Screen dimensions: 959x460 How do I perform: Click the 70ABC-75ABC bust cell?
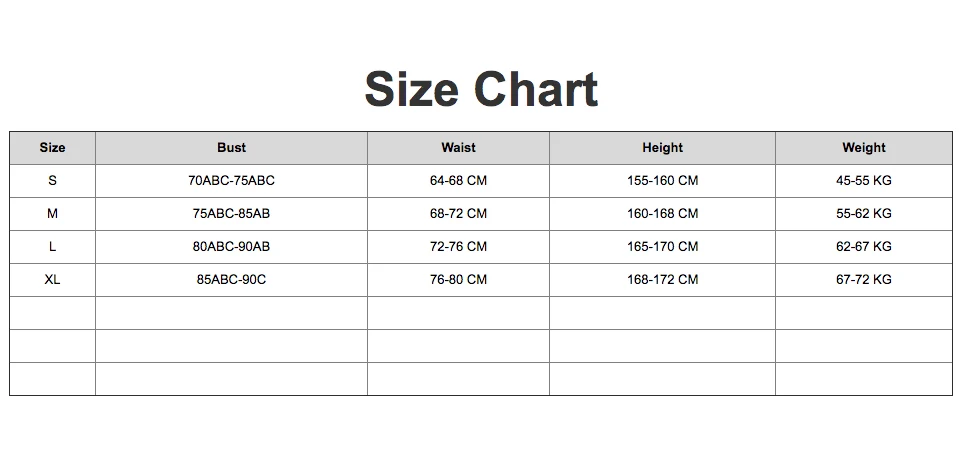coord(231,181)
